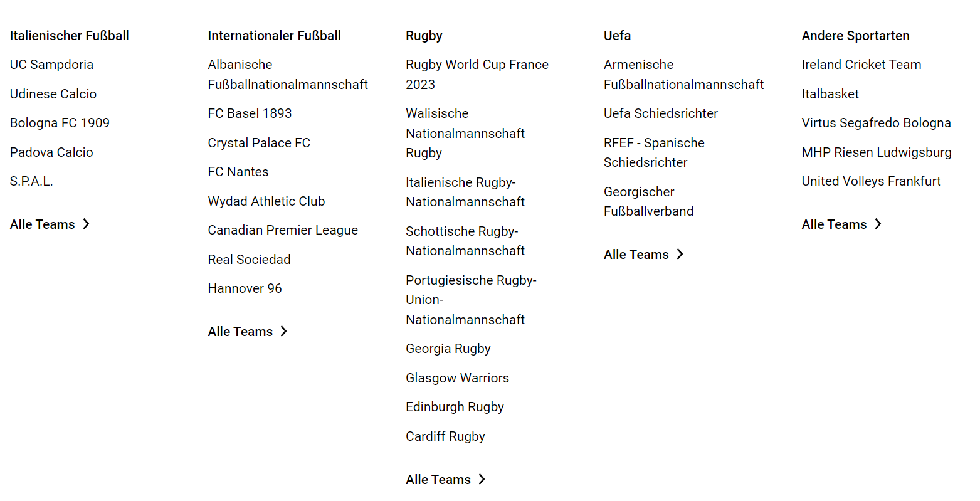Open Canadian Premier League link
The image size is (980, 501).
click(x=283, y=230)
